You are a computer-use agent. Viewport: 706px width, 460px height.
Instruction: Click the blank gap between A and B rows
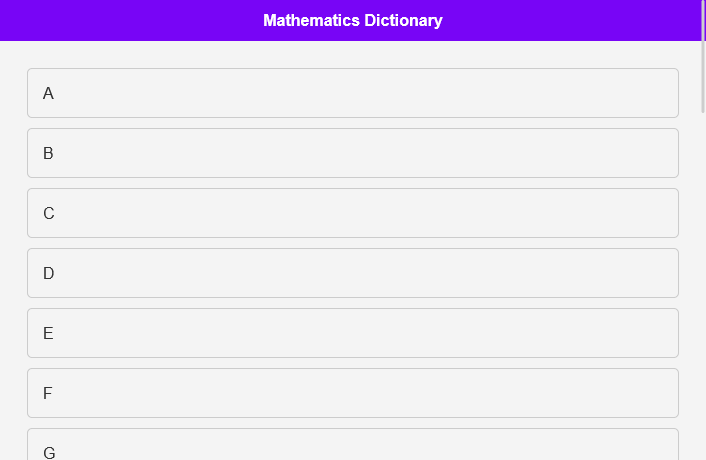[x=352, y=123]
